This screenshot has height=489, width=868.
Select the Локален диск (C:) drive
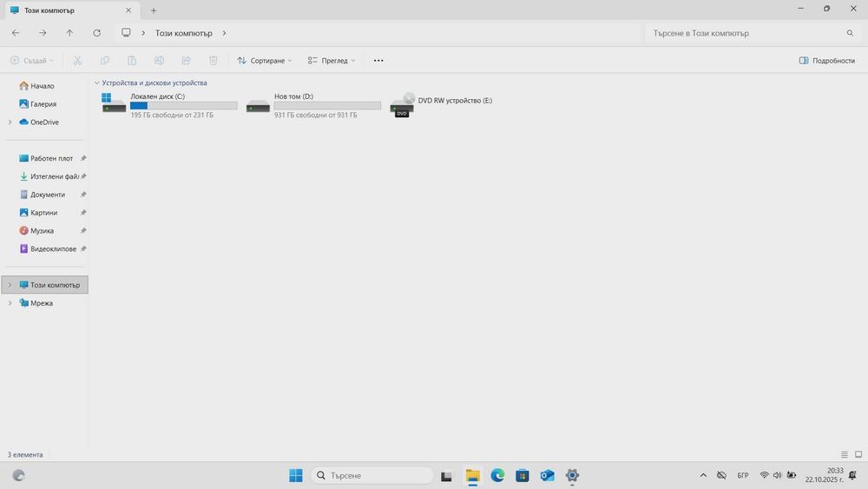[x=169, y=105]
